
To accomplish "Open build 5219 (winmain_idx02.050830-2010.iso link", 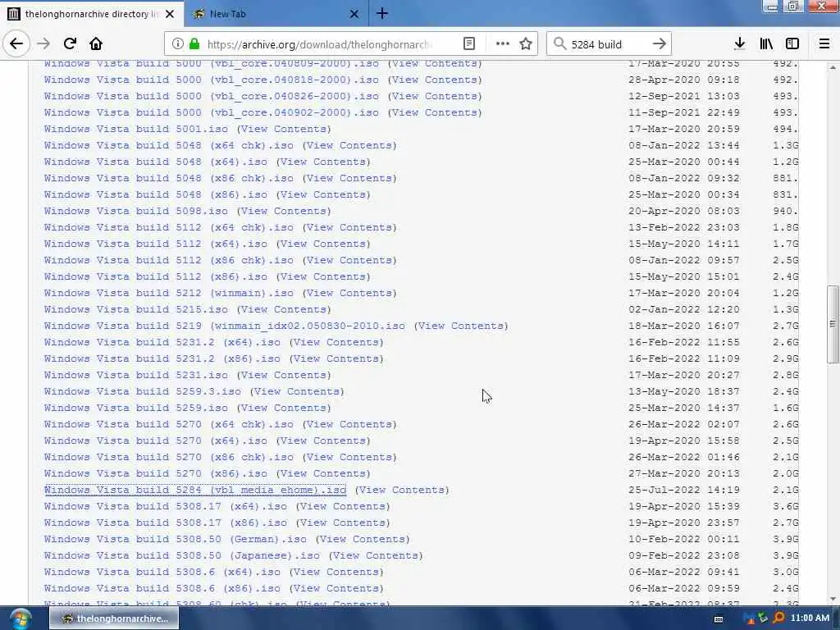I will click(x=225, y=326).
